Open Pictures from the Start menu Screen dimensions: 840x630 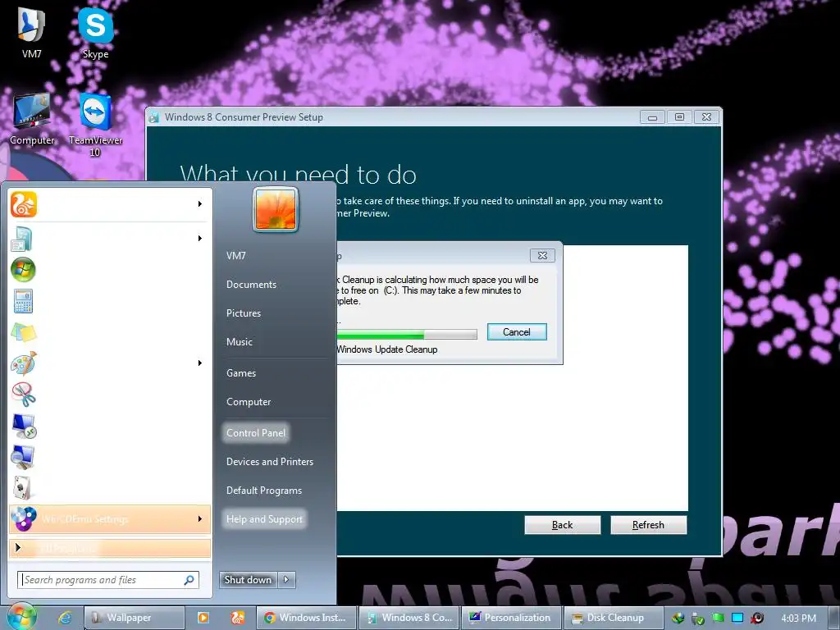click(243, 313)
